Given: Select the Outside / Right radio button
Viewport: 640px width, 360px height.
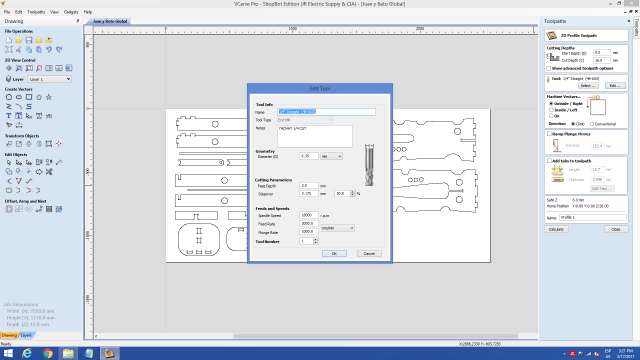Looking at the screenshot, I should [x=551, y=104].
